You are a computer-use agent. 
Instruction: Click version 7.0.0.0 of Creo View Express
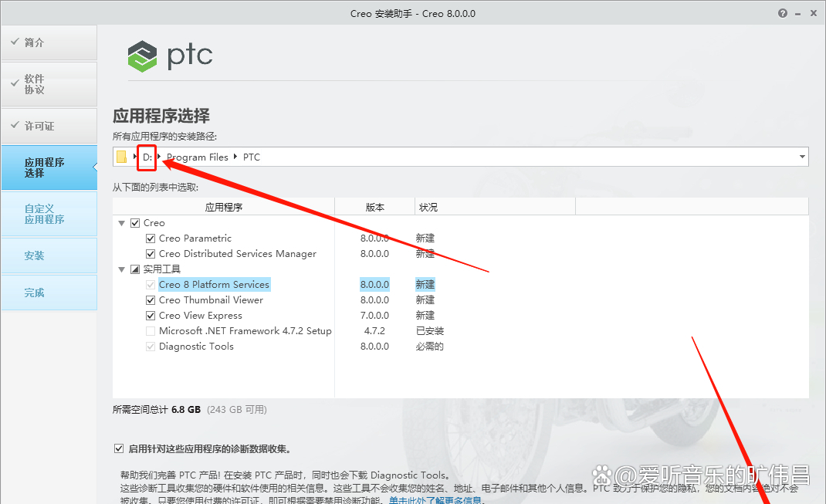(x=374, y=316)
